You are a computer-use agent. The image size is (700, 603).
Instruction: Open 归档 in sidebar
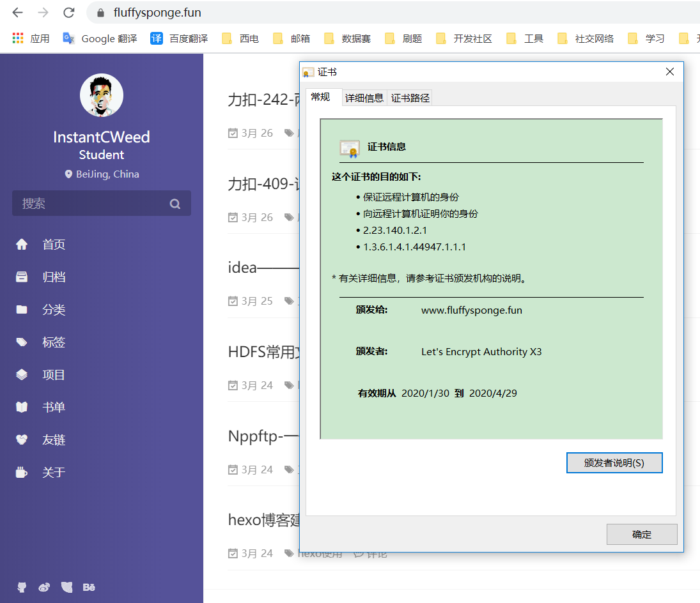coord(54,277)
